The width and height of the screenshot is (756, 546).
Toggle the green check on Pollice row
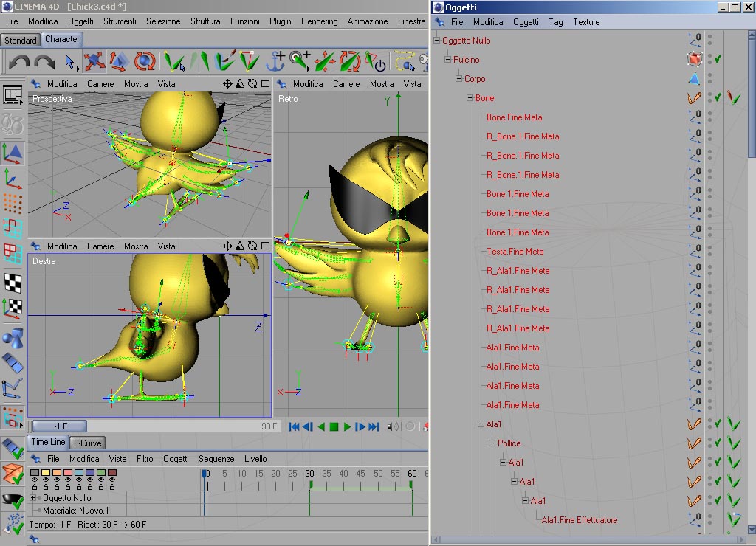[x=718, y=443]
